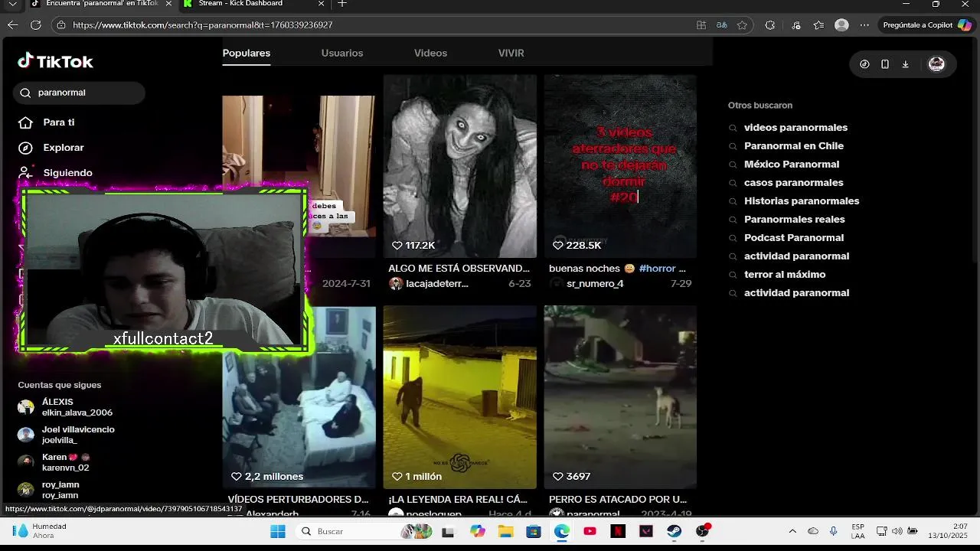Image resolution: width=980 pixels, height=551 pixels.
Task: Click the download desktop app icon
Action: (x=905, y=64)
